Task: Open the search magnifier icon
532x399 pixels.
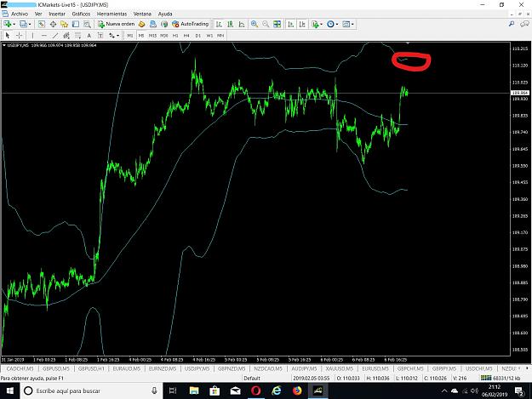Action: click(512, 24)
